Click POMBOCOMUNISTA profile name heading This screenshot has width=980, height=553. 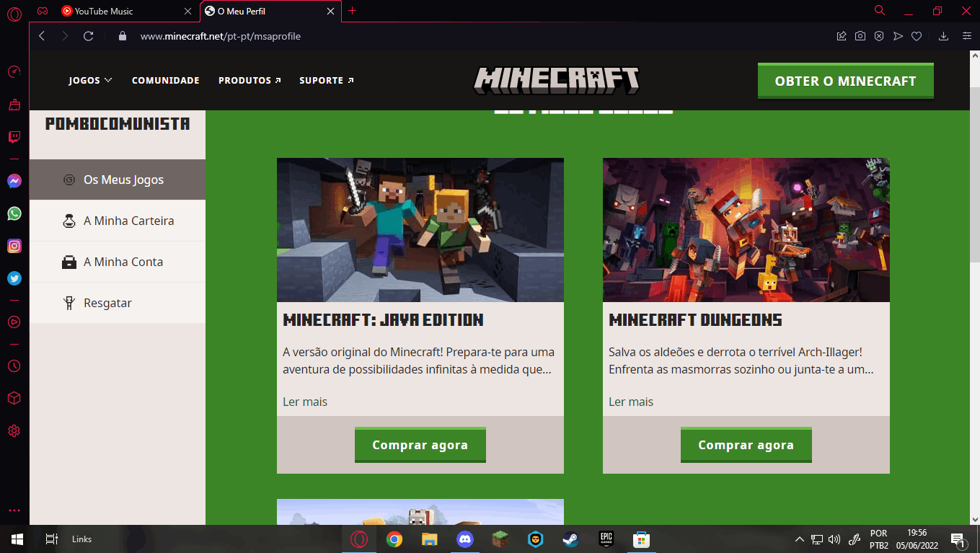118,124
